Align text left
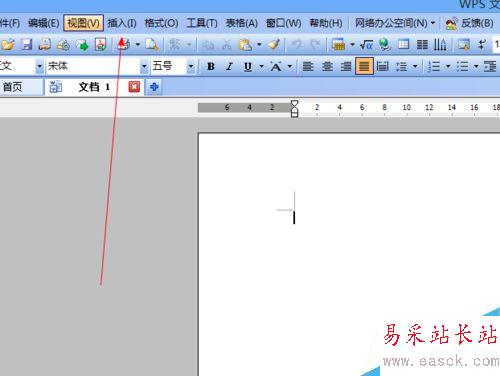Viewport: 500px width, 376px height. pyautogui.click(x=308, y=66)
